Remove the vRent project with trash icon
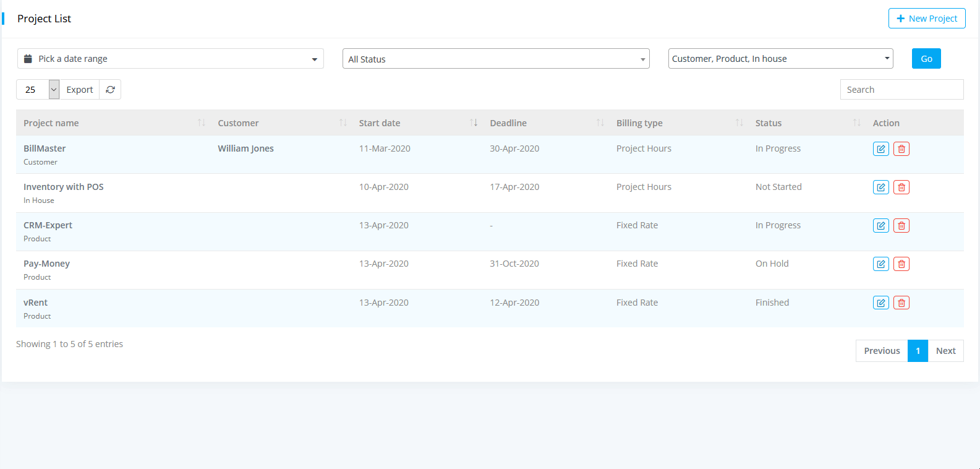The image size is (980, 469). pyautogui.click(x=901, y=303)
